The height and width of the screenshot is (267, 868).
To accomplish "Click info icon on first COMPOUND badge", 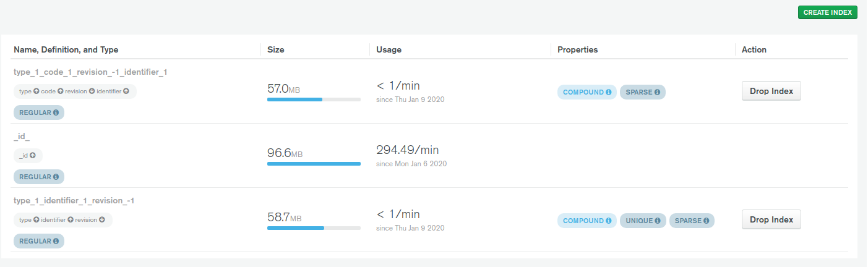I will tap(609, 92).
